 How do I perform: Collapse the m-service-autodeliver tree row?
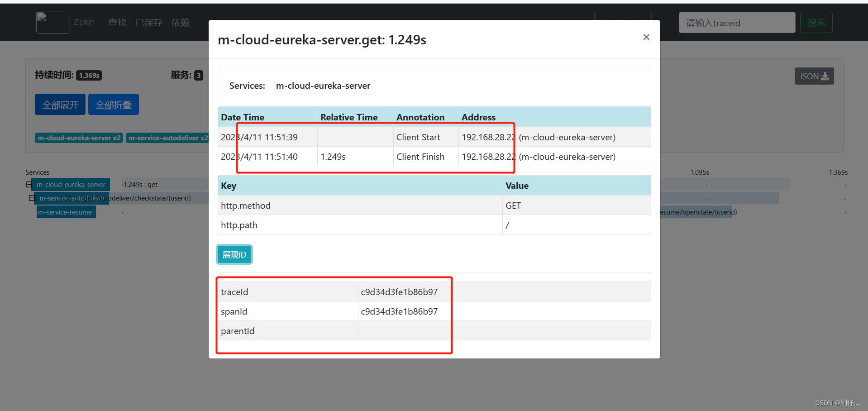[x=31, y=198]
